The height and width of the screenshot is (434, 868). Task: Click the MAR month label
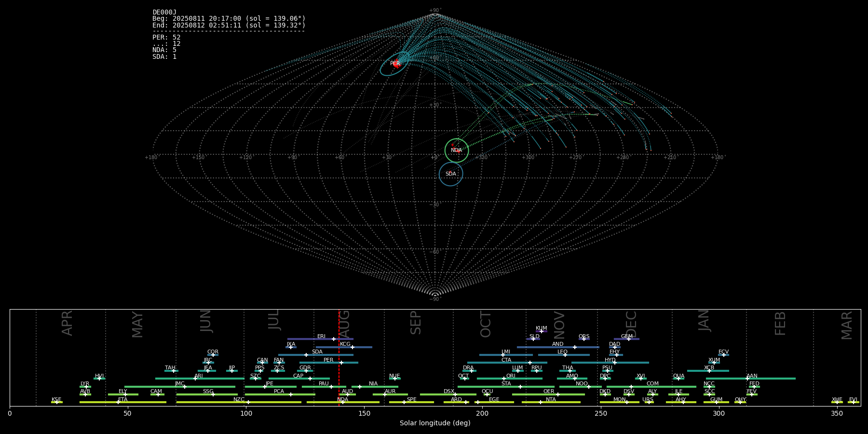(x=847, y=325)
